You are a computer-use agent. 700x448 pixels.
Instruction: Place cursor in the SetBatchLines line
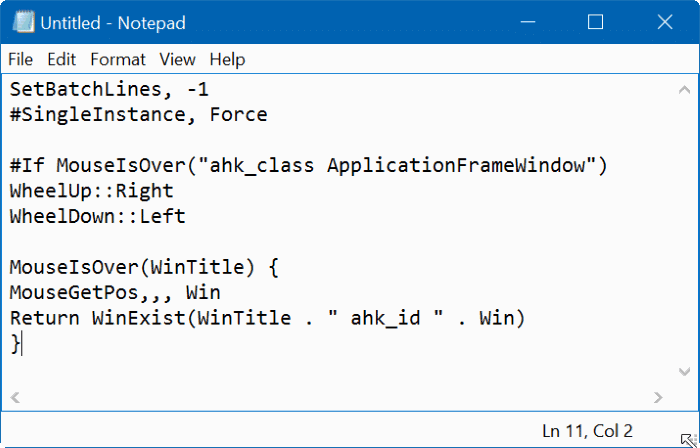(x=109, y=89)
